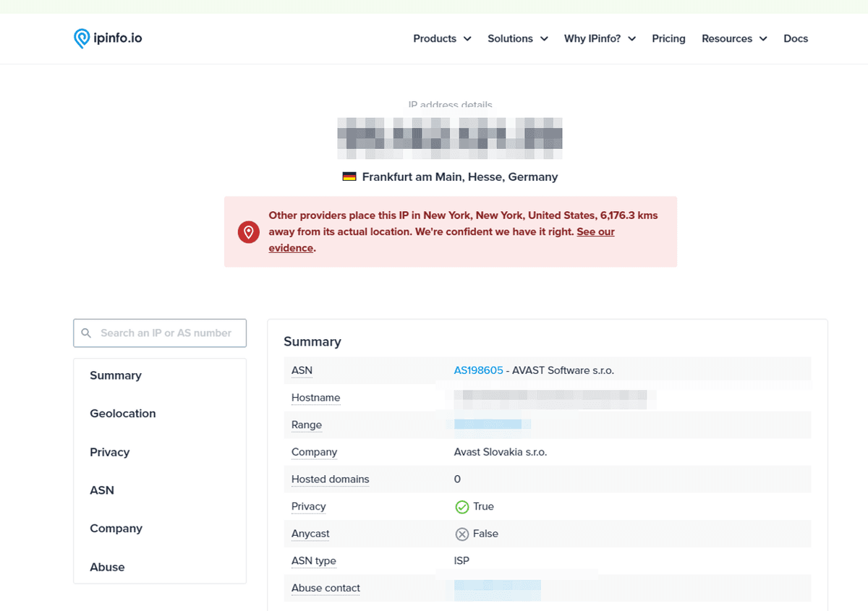The width and height of the screenshot is (868, 611).
Task: Jump to Summary in sidebar
Action: click(x=116, y=375)
